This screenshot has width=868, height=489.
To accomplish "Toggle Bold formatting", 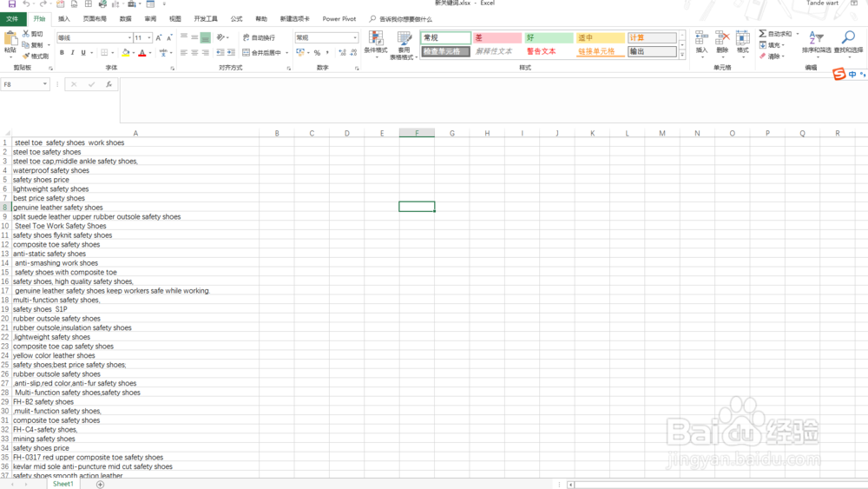I will (x=62, y=53).
